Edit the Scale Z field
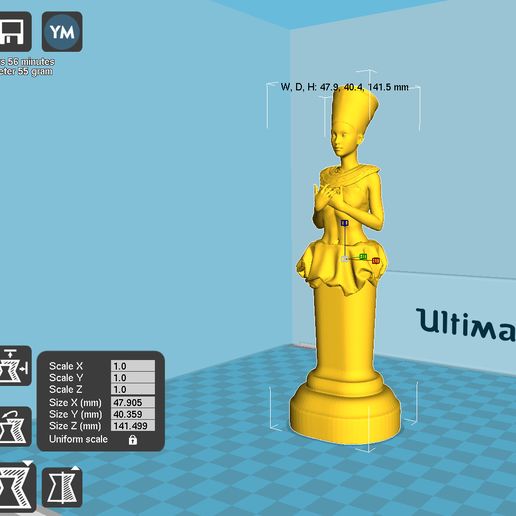This screenshot has width=516, height=516. tap(133, 389)
